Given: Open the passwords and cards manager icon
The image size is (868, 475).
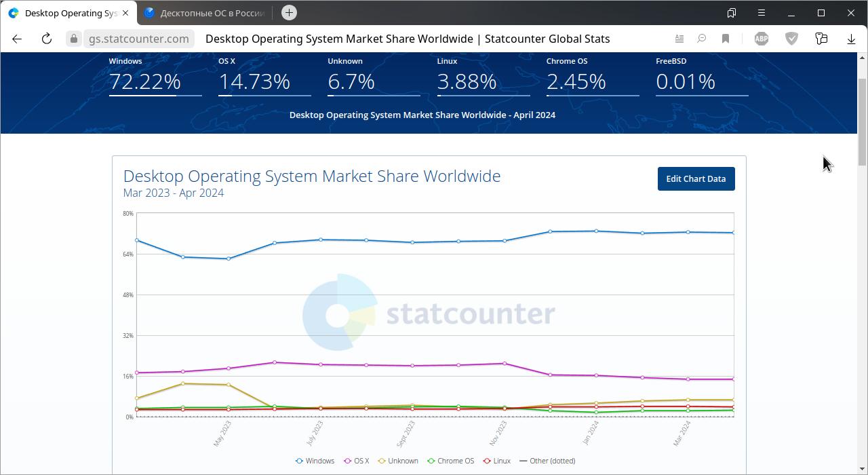Looking at the screenshot, I should [x=821, y=39].
